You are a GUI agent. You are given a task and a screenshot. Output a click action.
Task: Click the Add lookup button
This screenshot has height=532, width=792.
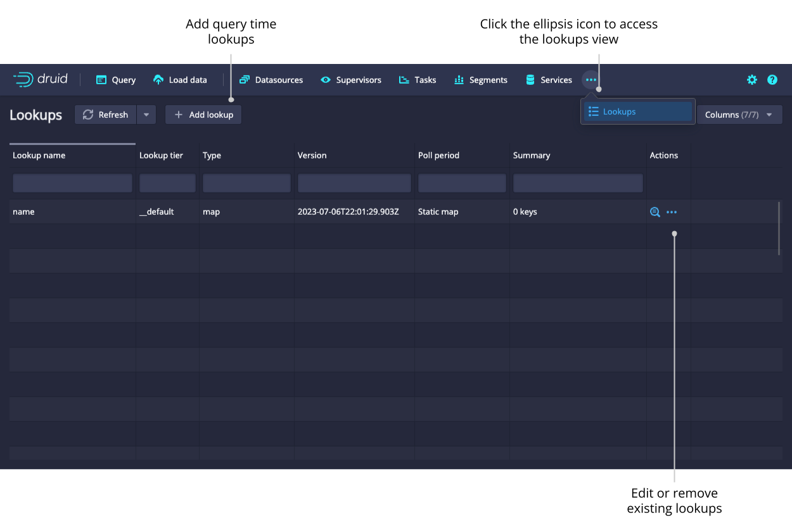coord(203,115)
